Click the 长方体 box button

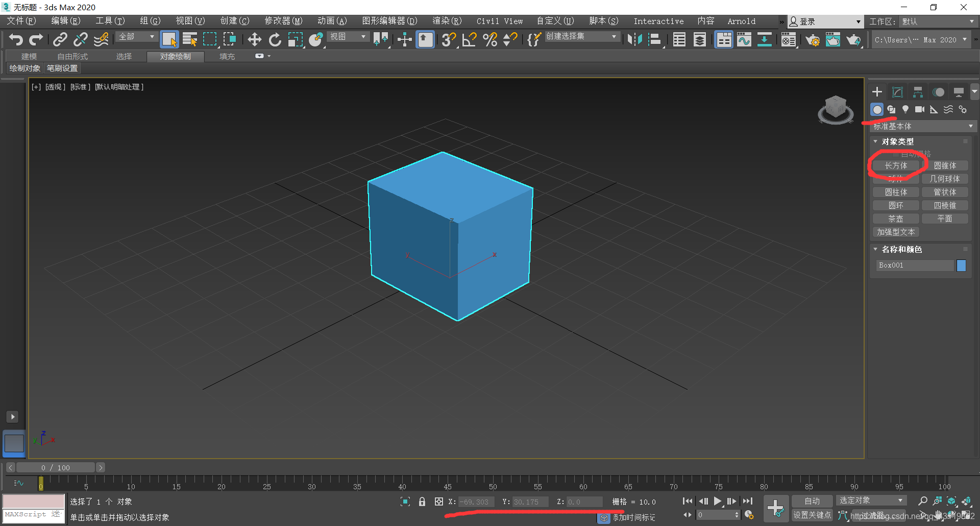896,165
